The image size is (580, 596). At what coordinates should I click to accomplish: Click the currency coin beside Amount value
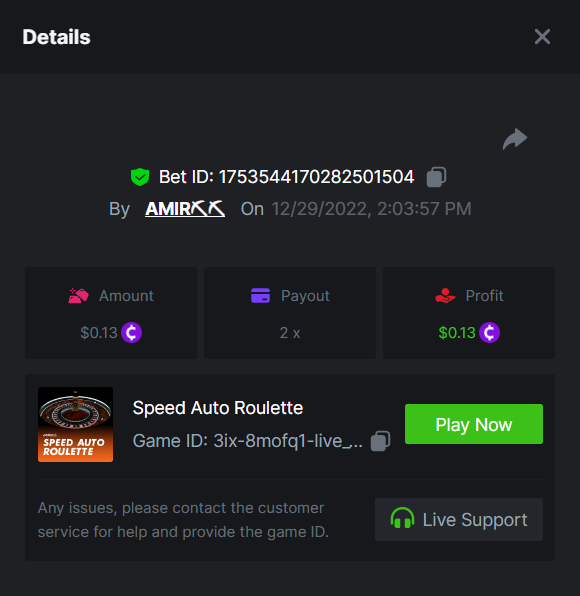[132, 333]
